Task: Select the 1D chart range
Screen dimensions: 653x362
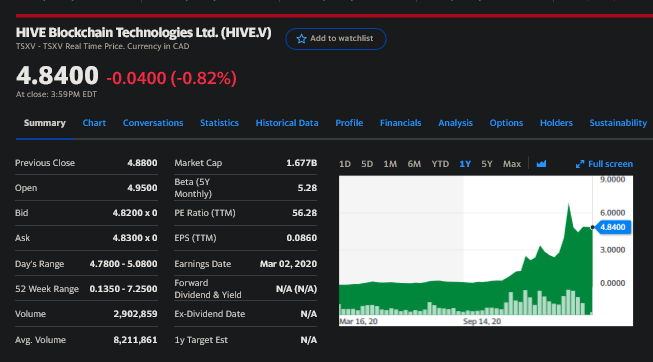Action: pos(345,164)
